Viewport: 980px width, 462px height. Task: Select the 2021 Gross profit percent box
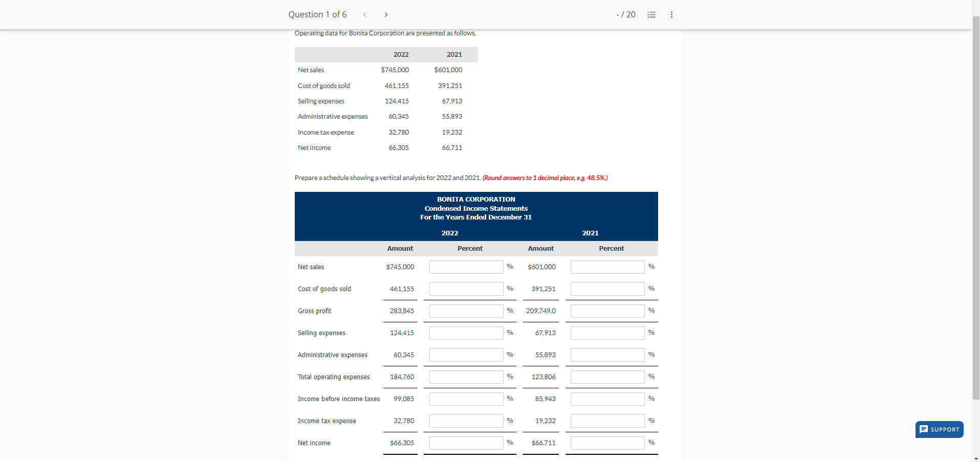[x=607, y=311]
